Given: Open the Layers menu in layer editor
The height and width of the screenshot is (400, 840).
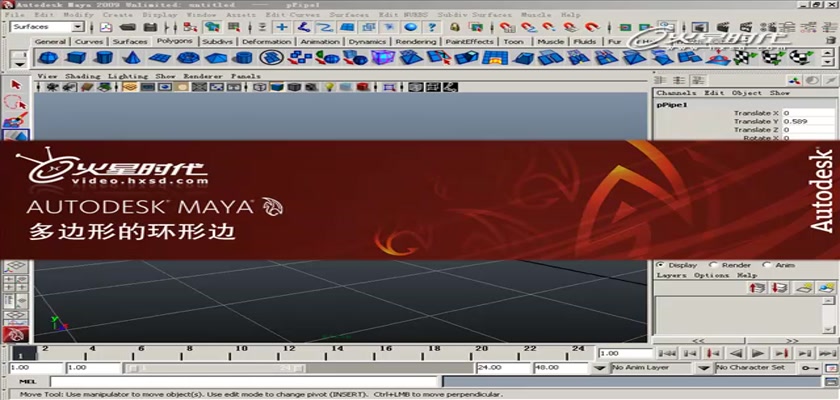Looking at the screenshot, I should [672, 275].
